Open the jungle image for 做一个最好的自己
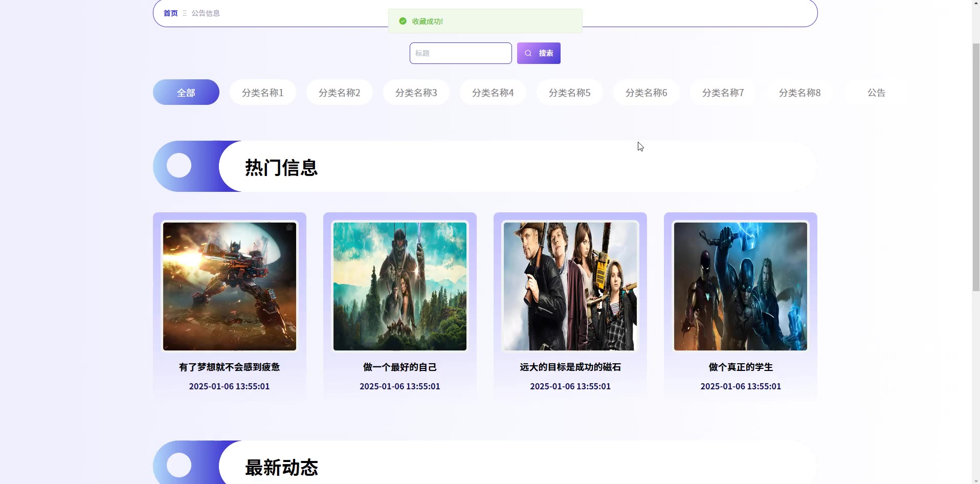Screen dimensions: 980x484 pyautogui.click(x=400, y=287)
